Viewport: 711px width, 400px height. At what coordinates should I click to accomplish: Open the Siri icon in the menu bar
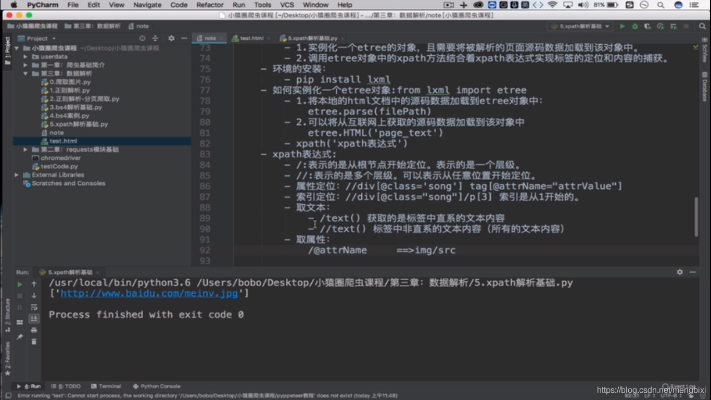(678, 5)
